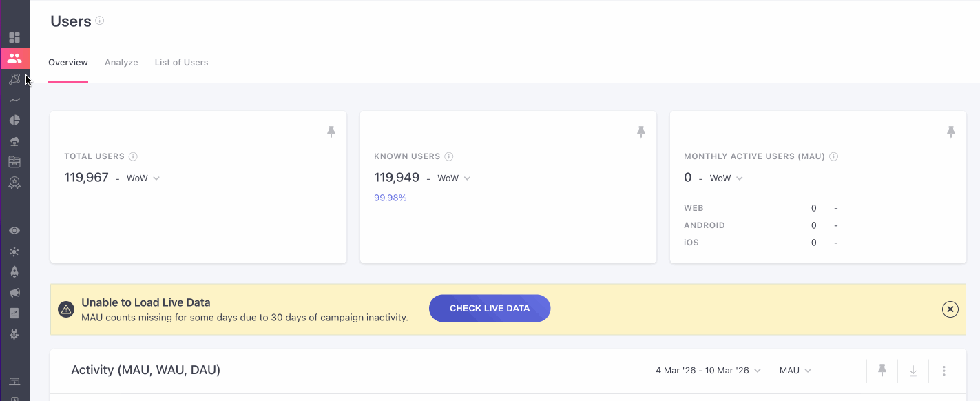This screenshot has width=980, height=401.
Task: Click the eye-shaped icon in sidebar
Action: click(14, 230)
